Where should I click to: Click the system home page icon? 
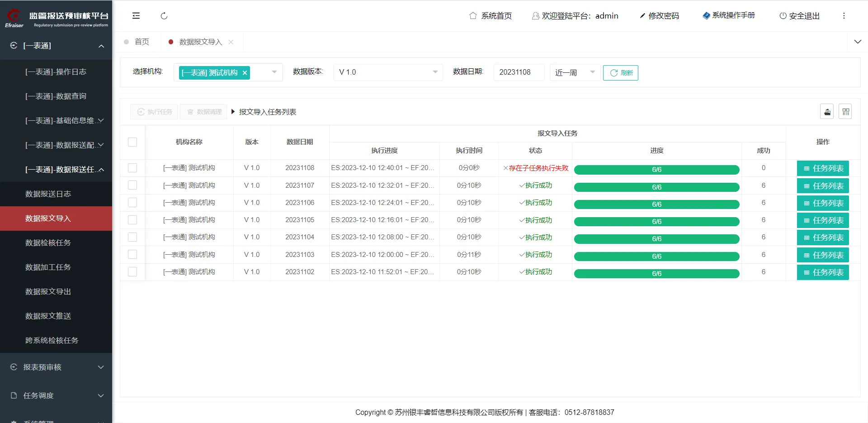pyautogui.click(x=473, y=16)
